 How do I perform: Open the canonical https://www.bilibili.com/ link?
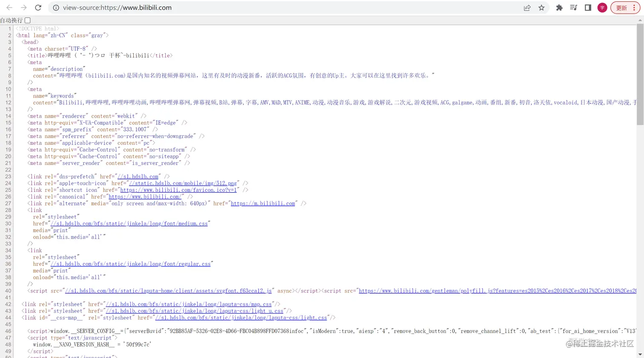(x=145, y=197)
